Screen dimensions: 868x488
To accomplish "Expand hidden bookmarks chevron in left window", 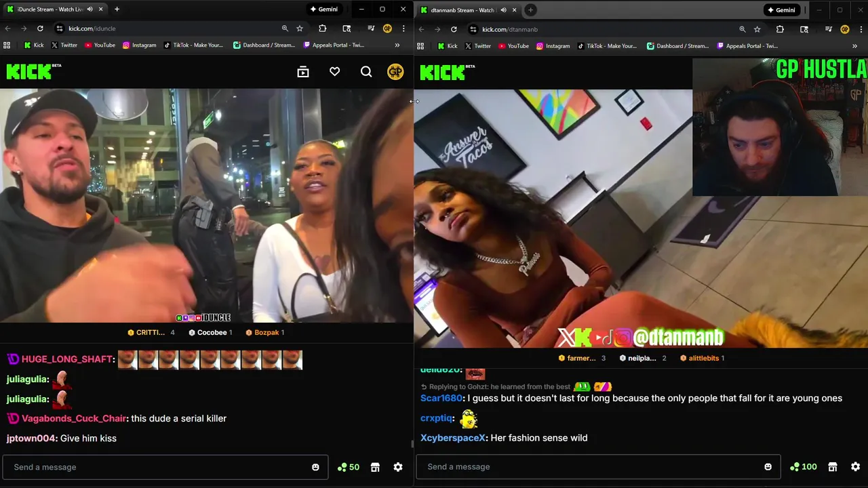I will point(397,45).
